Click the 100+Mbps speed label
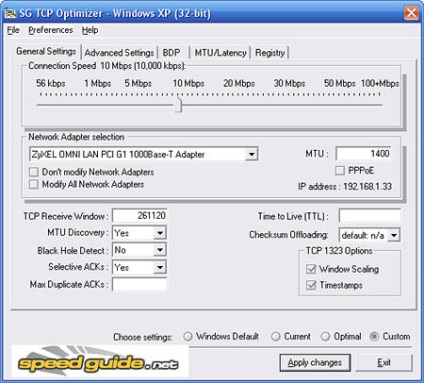 pyautogui.click(x=380, y=83)
